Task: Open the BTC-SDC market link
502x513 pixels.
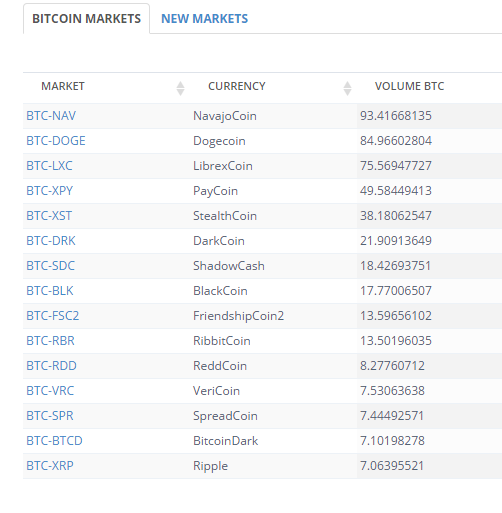Action: click(x=51, y=266)
